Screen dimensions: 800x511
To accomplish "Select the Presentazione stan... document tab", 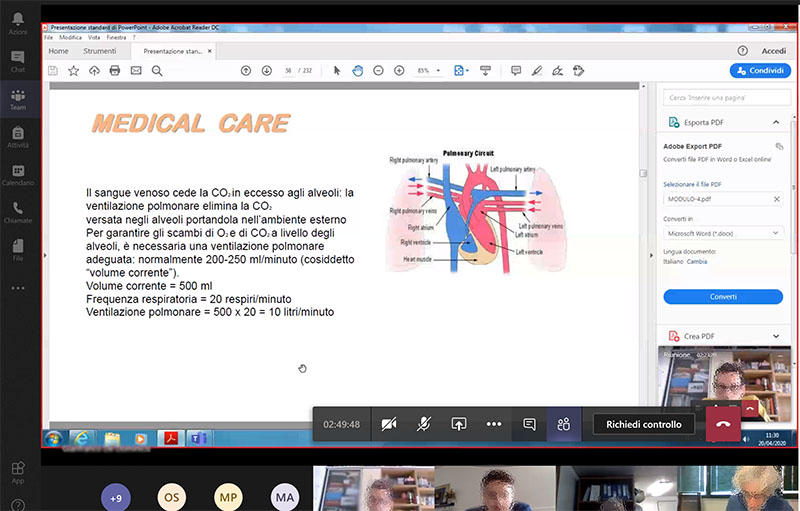I will pos(172,51).
